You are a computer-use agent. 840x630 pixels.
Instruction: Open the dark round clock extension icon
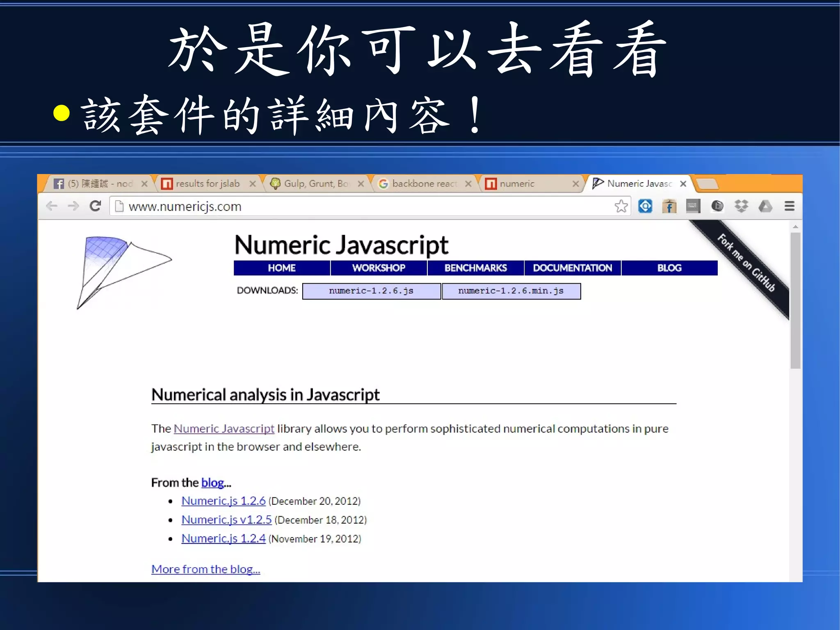tap(717, 206)
